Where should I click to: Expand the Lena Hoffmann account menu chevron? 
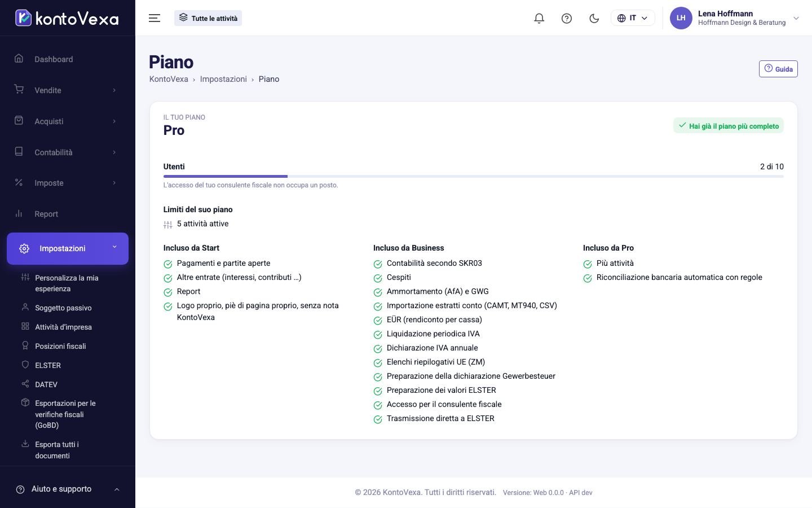[x=796, y=18]
